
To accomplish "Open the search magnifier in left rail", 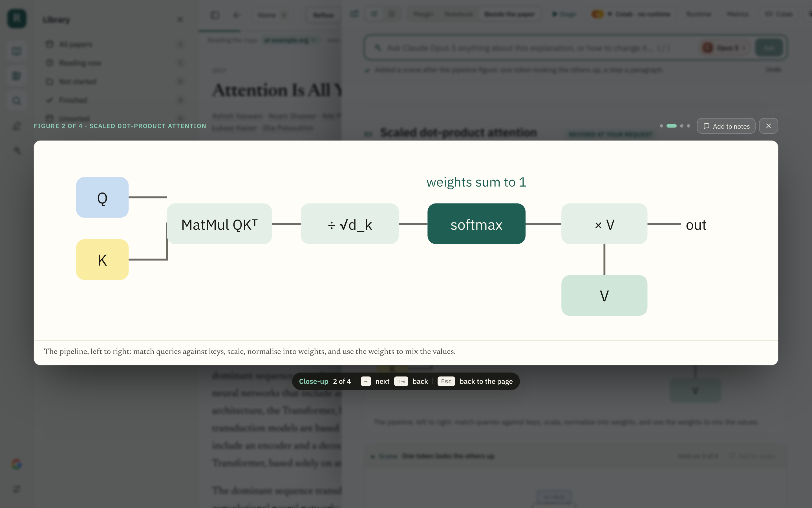I will pyautogui.click(x=16, y=101).
